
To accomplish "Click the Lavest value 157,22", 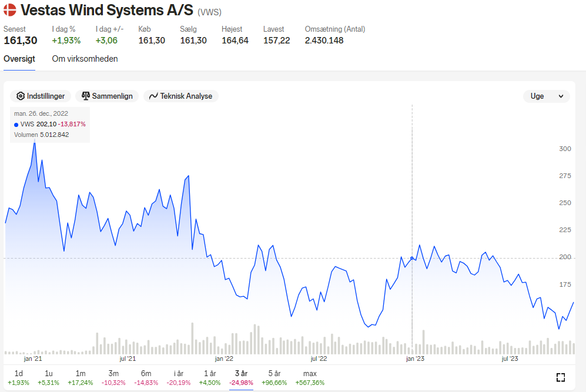I will (x=277, y=41).
